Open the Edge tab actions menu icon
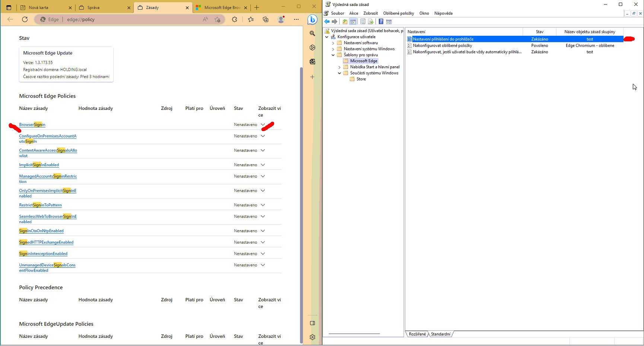Viewport: 644px width, 346px height. [9, 7]
